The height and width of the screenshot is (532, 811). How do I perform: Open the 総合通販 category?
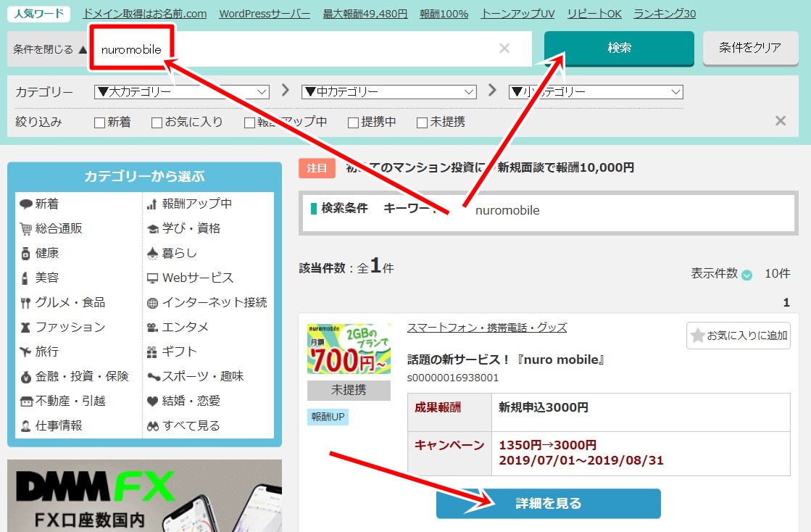coord(59,228)
